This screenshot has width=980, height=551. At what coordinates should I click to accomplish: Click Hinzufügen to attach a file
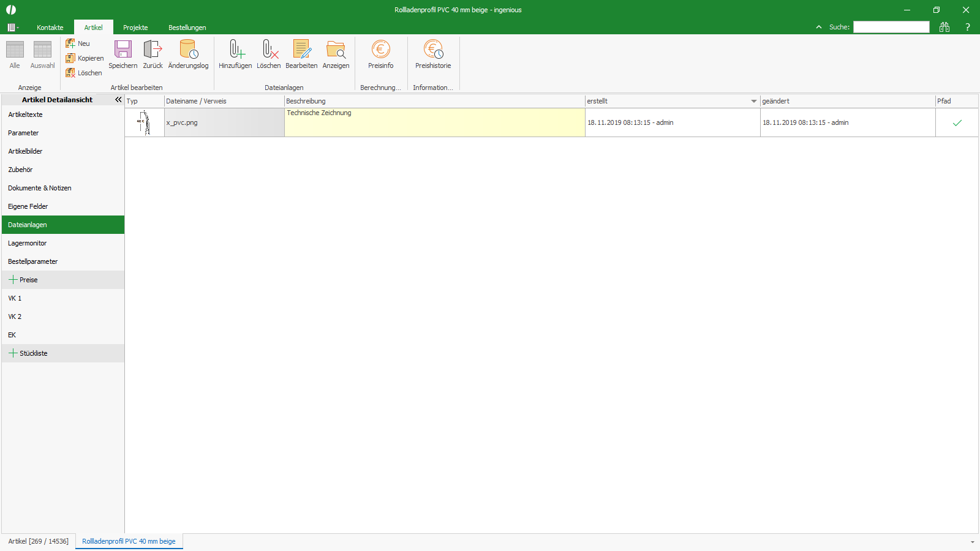235,54
